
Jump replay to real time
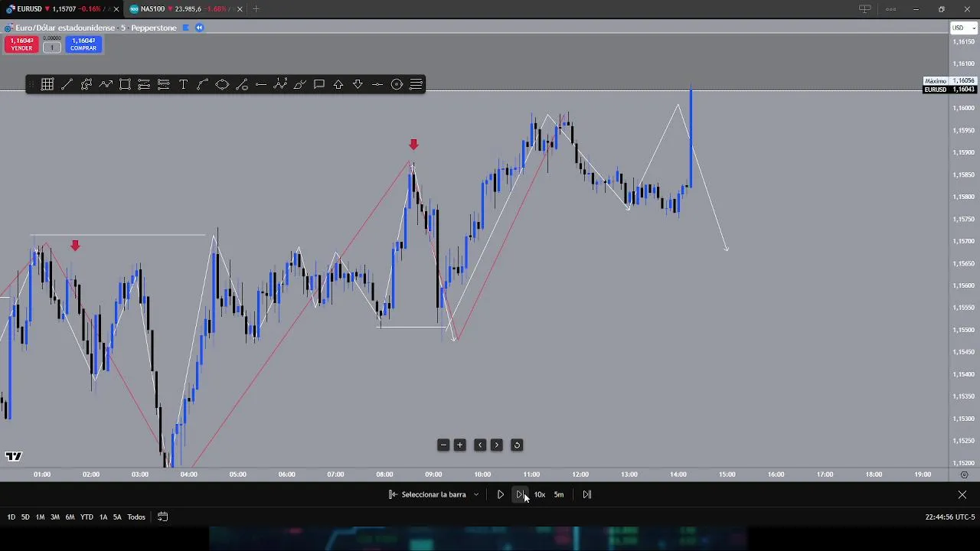coord(587,494)
